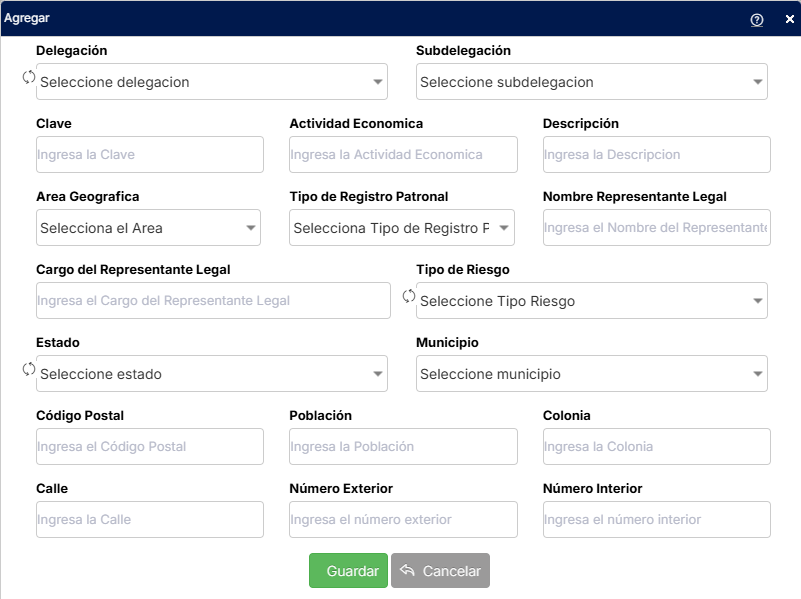
Task: Click the Número Exterior input field
Action: coord(403,519)
